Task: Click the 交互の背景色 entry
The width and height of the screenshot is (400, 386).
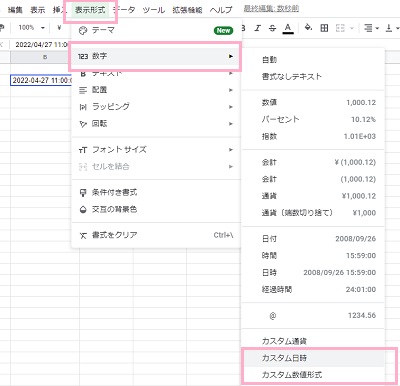Action: pyautogui.click(x=156, y=209)
